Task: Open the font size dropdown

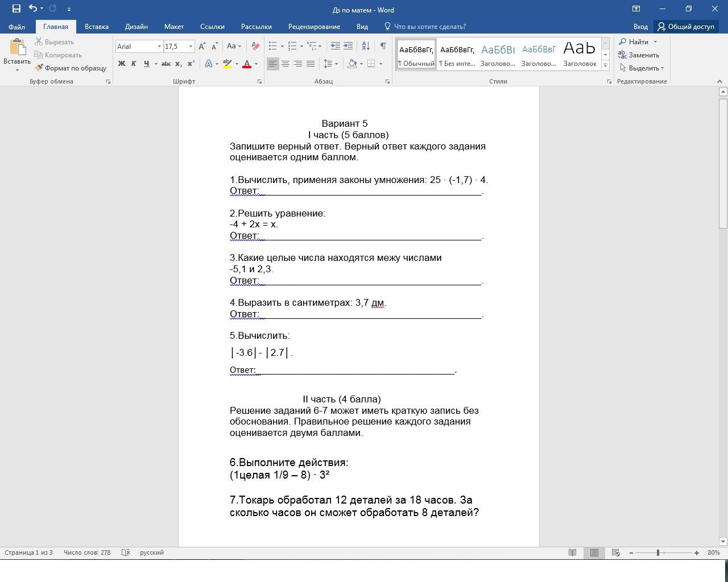Action: (191, 47)
